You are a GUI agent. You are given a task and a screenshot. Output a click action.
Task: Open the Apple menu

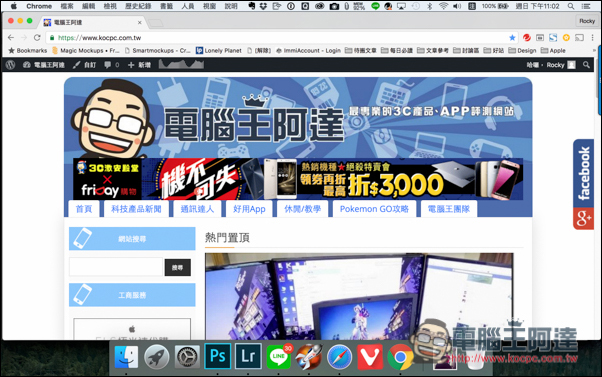click(x=13, y=6)
